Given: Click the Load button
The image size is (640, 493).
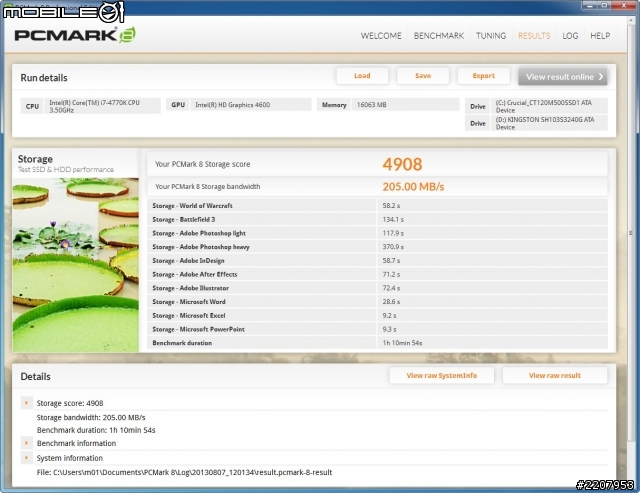Looking at the screenshot, I should pos(362,76).
